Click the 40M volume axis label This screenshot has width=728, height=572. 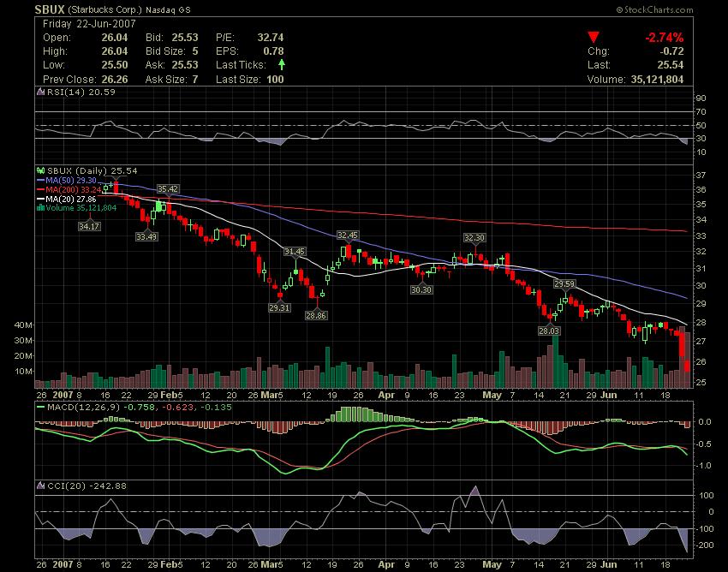click(x=23, y=325)
